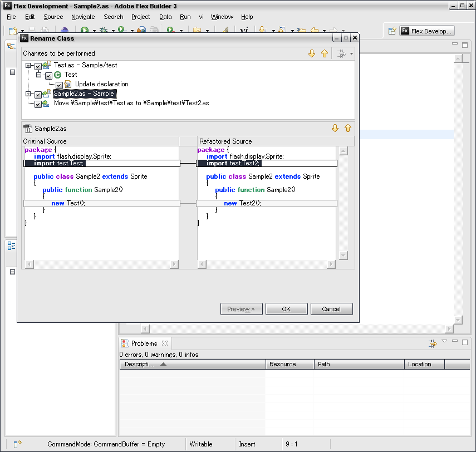Sort by the Resource column header

point(282,364)
